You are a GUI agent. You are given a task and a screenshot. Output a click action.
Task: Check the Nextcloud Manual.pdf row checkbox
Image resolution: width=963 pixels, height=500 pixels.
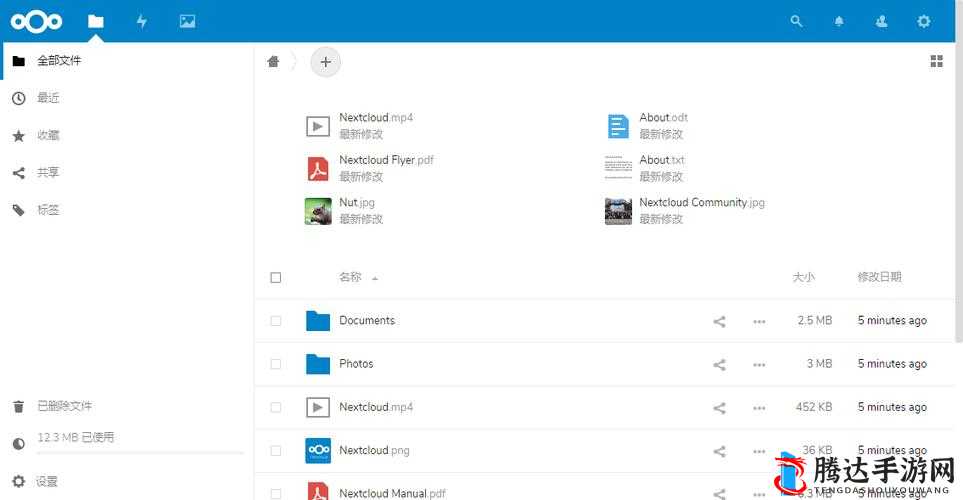pyautogui.click(x=276, y=493)
